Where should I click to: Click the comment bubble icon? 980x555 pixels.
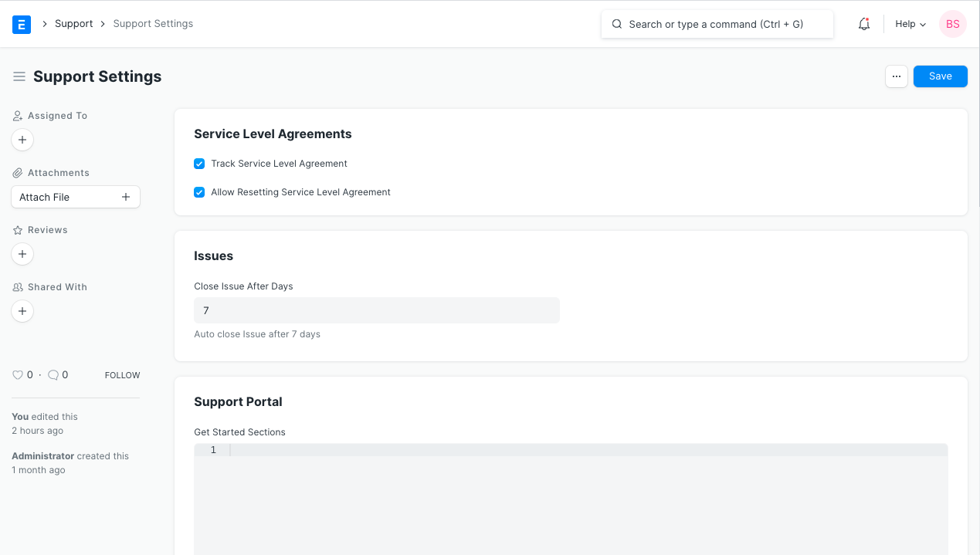click(53, 375)
